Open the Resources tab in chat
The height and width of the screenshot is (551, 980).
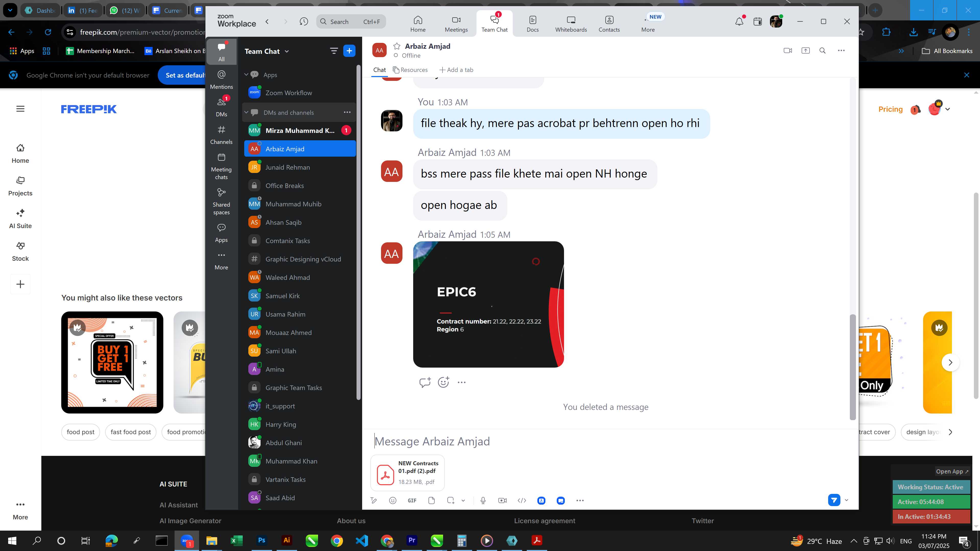(410, 70)
